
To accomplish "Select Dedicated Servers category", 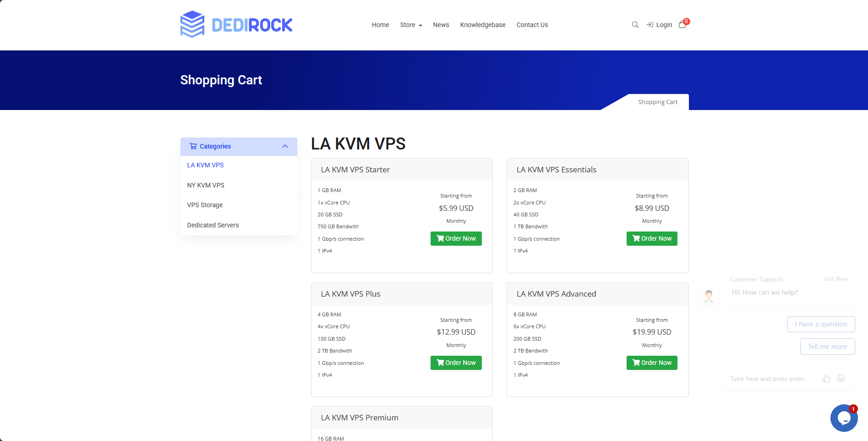I will pos(239,225).
